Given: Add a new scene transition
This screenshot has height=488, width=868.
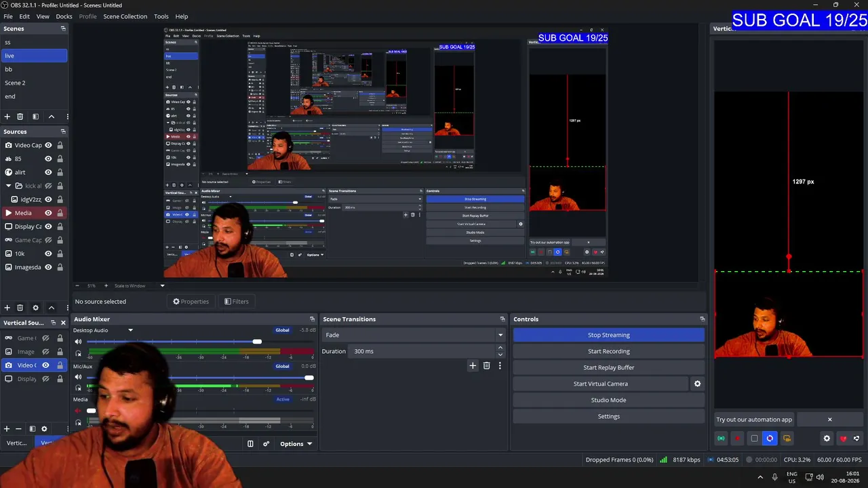Looking at the screenshot, I should pos(473,365).
